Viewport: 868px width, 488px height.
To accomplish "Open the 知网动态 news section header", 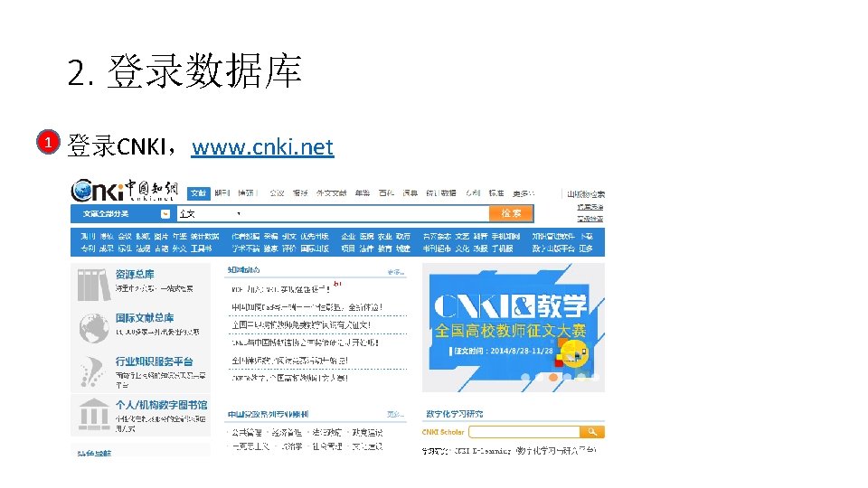I will click(243, 270).
